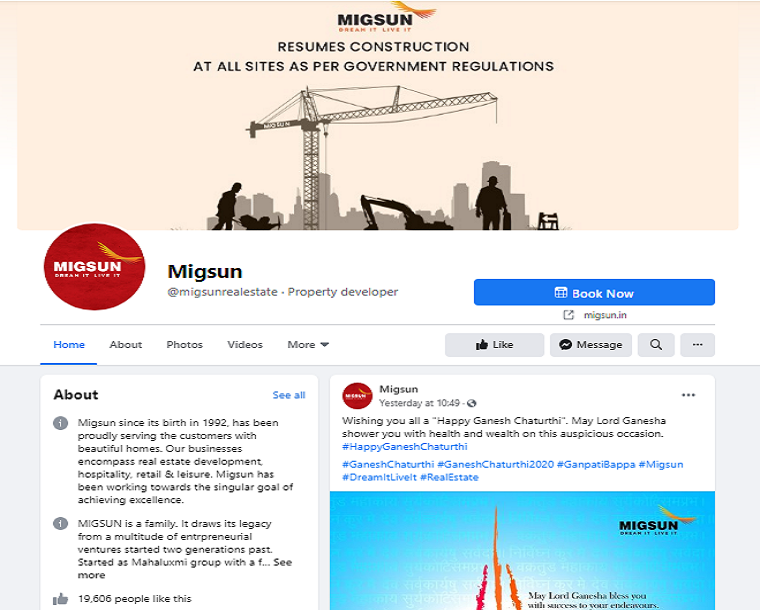The height and width of the screenshot is (610, 760).
Task: Like the Migsun page
Action: 494,345
